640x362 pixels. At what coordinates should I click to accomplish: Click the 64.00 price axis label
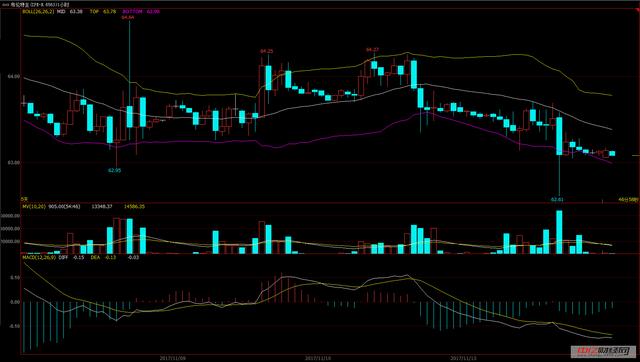(13, 76)
